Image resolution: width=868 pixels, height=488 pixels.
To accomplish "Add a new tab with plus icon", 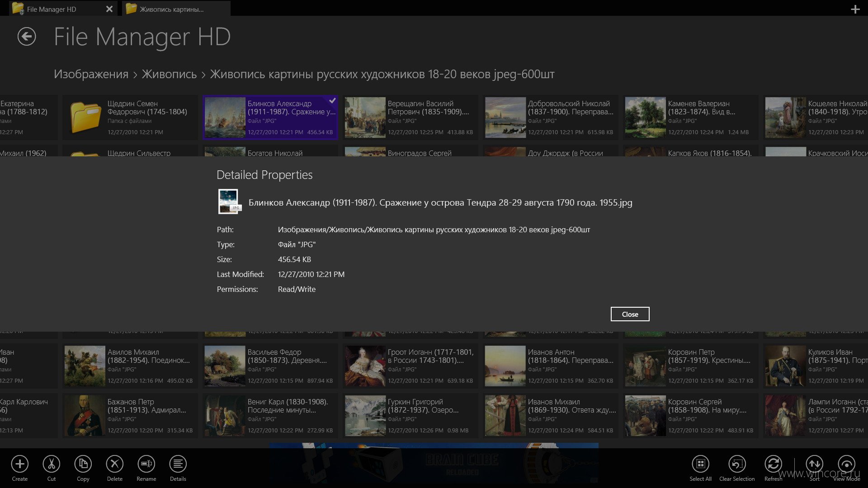I will pos(855,9).
